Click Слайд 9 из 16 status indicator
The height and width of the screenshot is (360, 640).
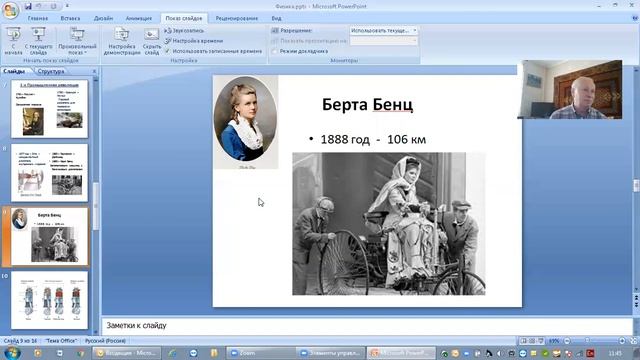tap(20, 341)
